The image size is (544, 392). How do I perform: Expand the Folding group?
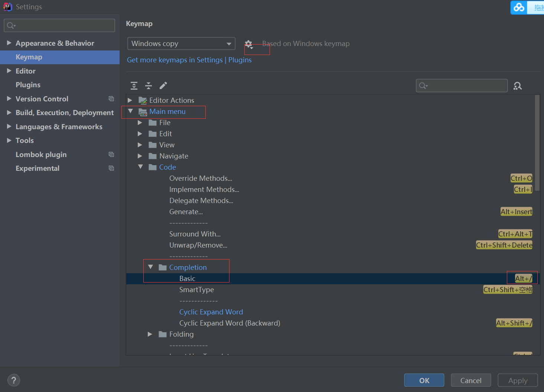tap(150, 334)
